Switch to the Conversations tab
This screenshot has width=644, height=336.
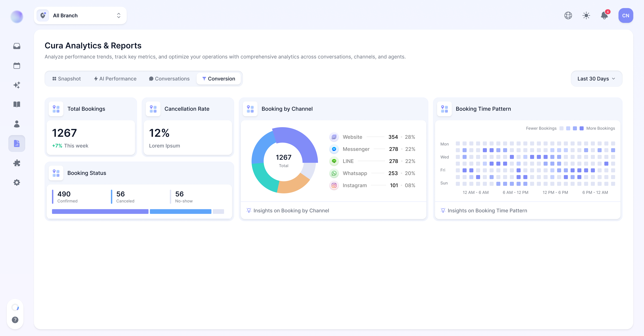click(169, 79)
